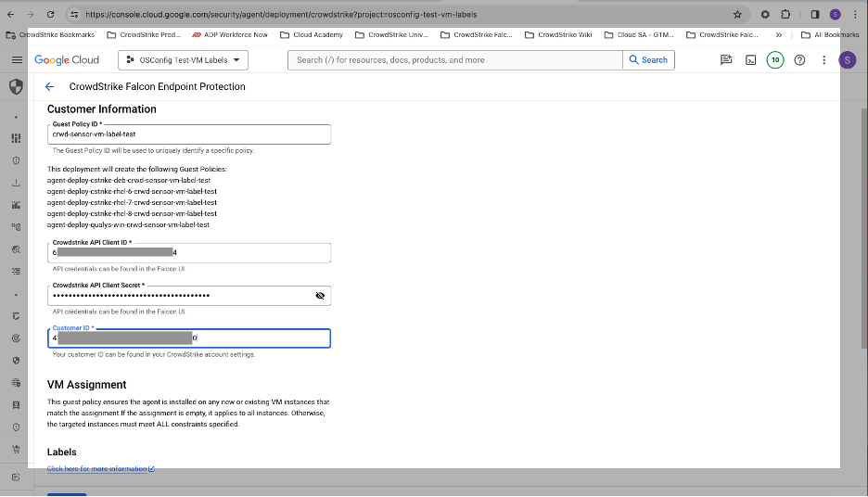Open the Gemini AI chat sparkle icon

coord(726,59)
